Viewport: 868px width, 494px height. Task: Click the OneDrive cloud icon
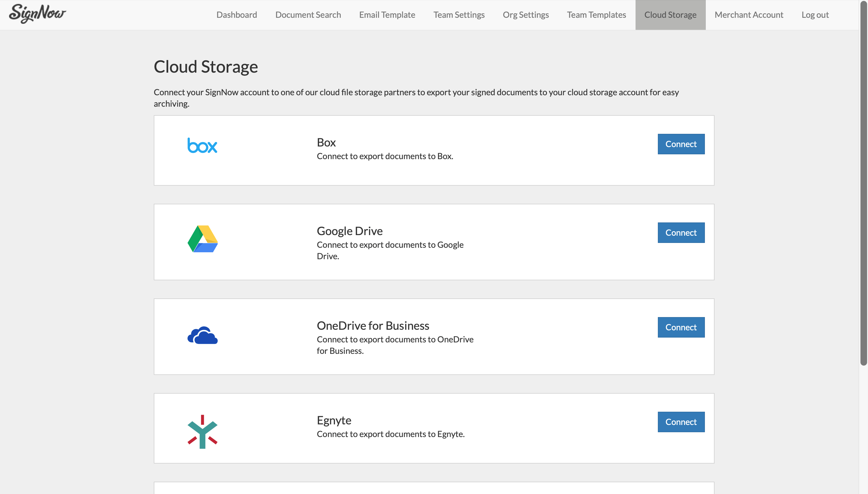coord(203,335)
